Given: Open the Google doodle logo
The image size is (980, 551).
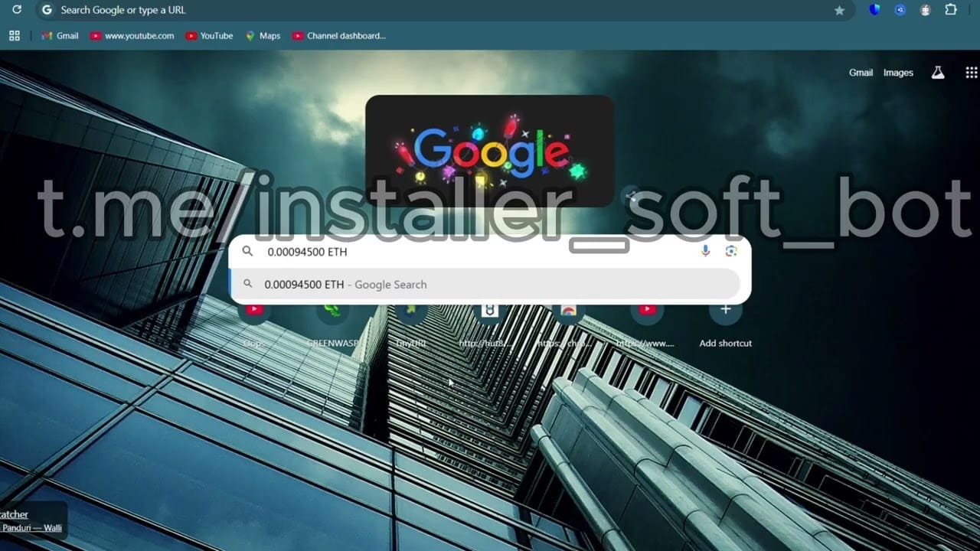Looking at the screenshot, I should (489, 151).
